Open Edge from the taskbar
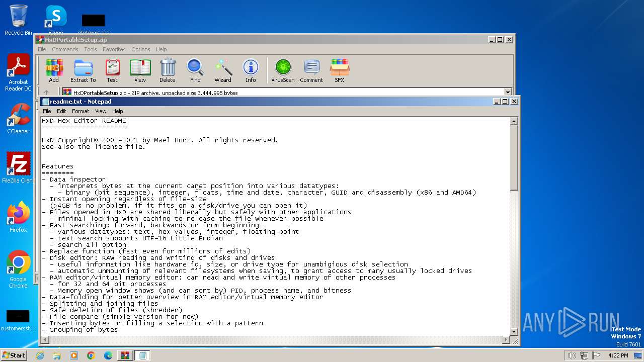The height and width of the screenshot is (362, 644). (108, 355)
